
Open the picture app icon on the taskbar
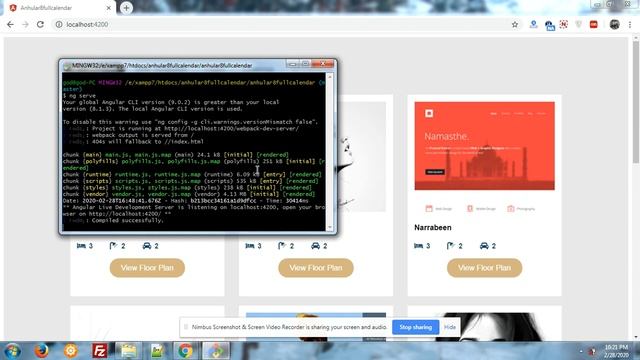157,351
